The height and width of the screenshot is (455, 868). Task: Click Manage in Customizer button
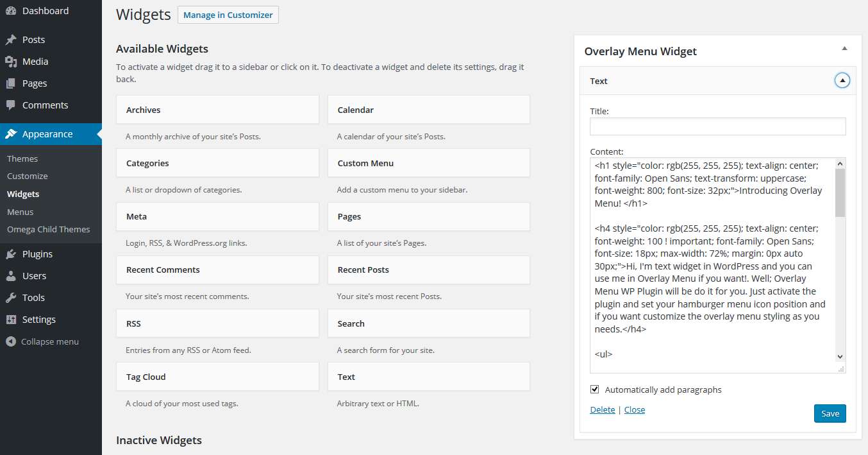[228, 15]
